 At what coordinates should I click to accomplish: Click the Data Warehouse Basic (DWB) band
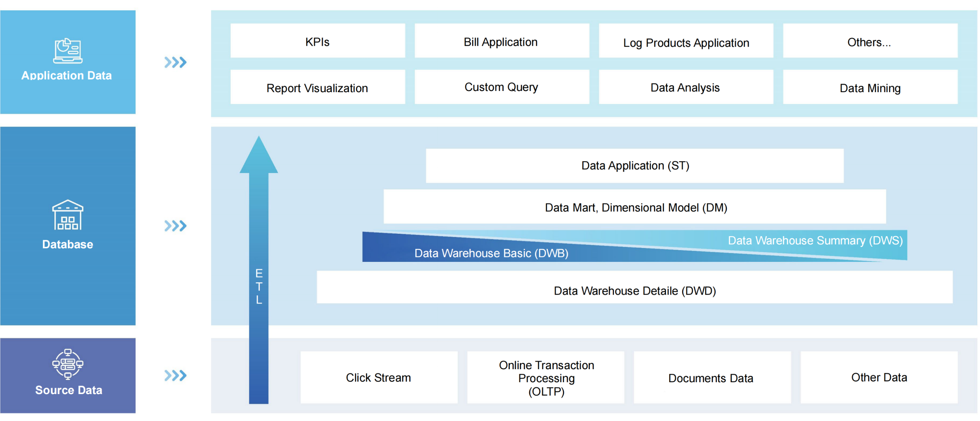click(x=491, y=253)
